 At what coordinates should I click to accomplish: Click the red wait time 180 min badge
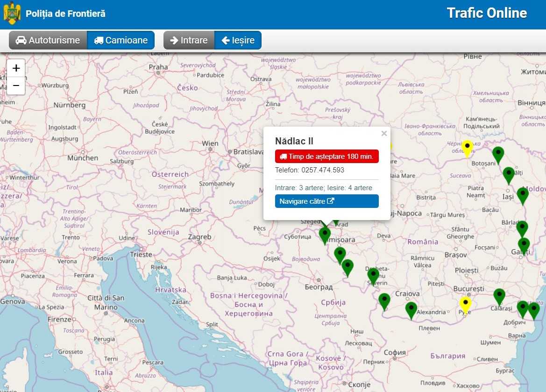click(x=326, y=157)
